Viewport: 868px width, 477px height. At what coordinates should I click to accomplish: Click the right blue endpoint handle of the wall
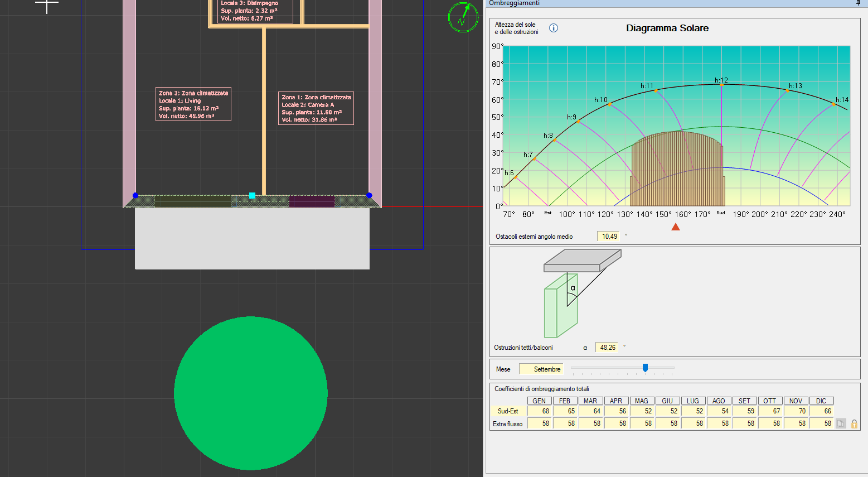[369, 195]
